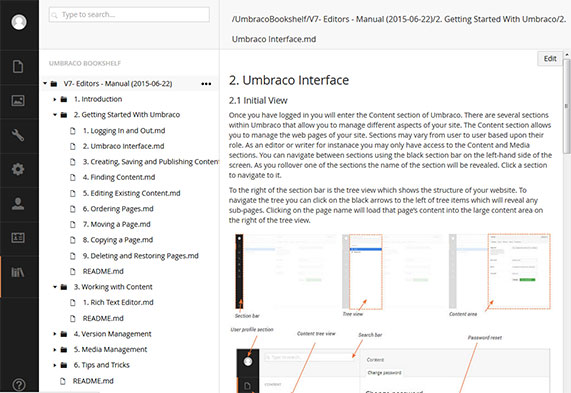Click the search magnifier icon

coord(55,15)
